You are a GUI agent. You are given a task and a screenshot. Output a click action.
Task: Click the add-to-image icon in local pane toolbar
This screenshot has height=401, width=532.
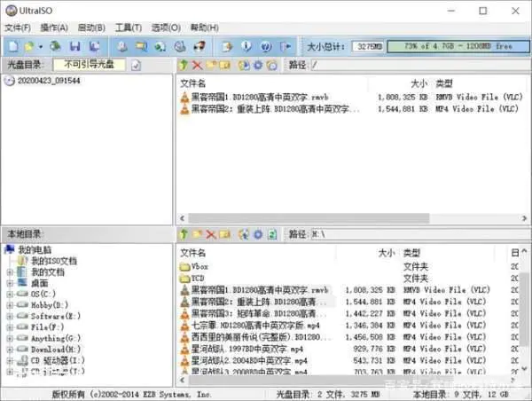(244, 234)
